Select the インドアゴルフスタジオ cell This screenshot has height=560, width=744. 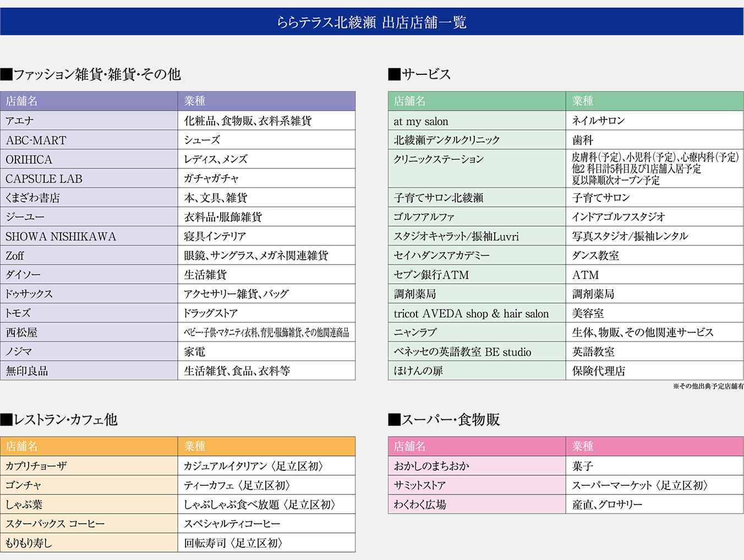654,217
